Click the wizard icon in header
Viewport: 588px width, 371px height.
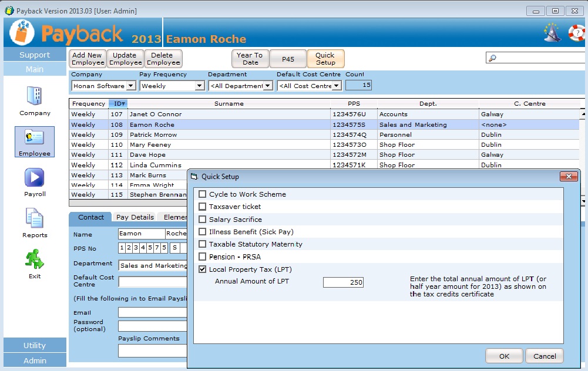point(551,33)
